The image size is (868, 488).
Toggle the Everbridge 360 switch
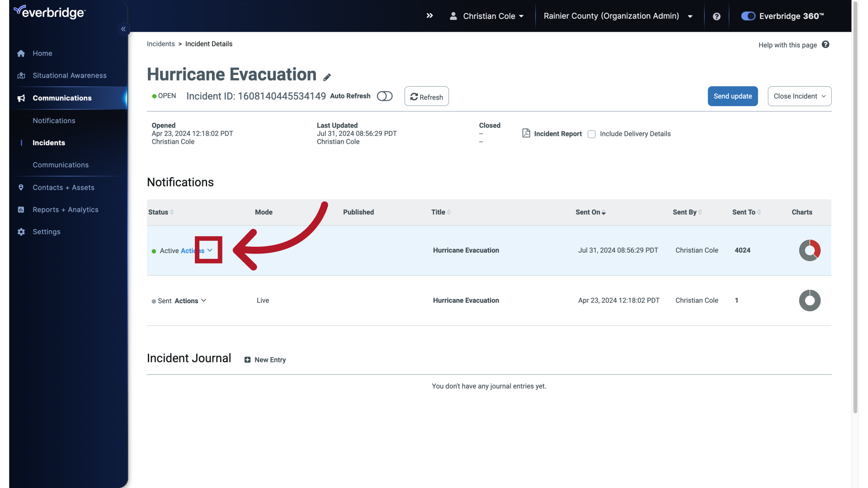[748, 16]
